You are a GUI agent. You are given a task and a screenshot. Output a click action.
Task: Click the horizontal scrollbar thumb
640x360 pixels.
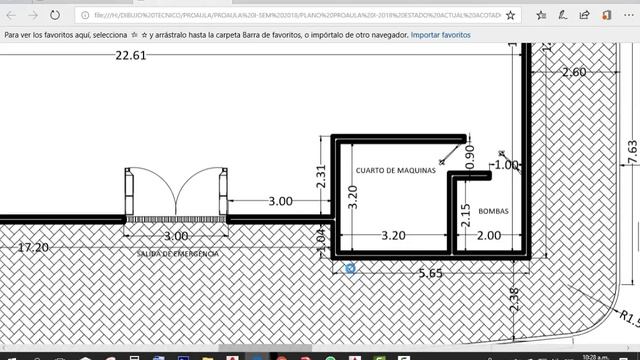(265, 348)
